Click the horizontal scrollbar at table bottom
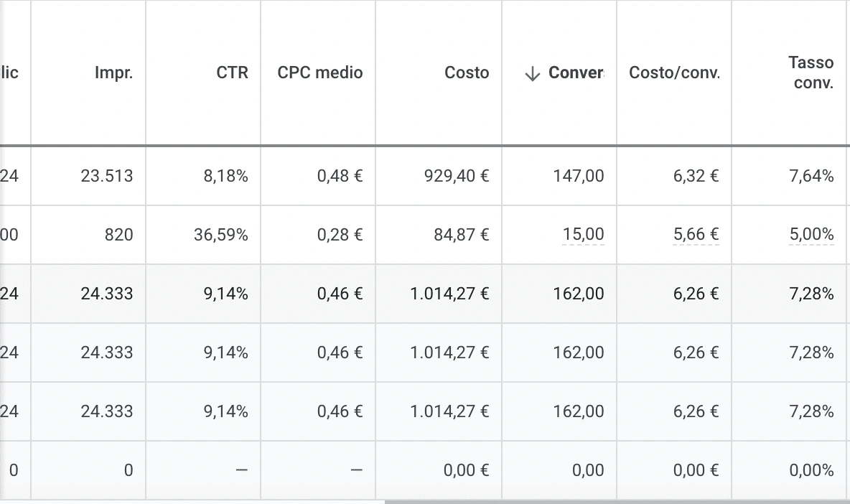The height and width of the screenshot is (504, 850). (617, 502)
